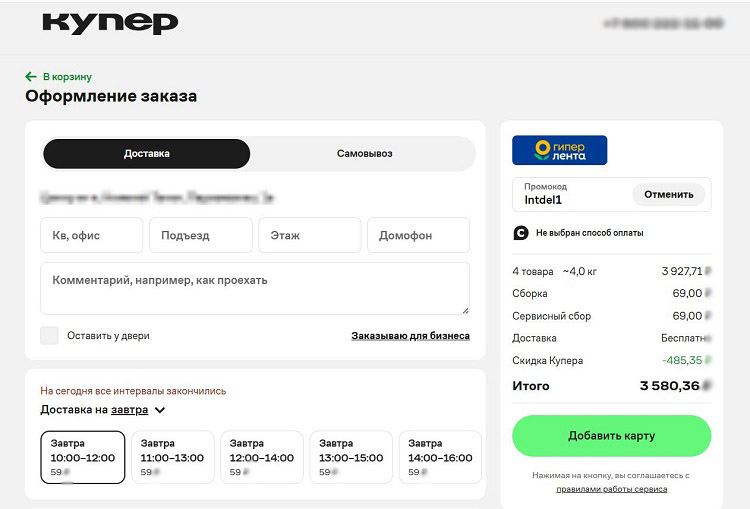The image size is (750, 509).
Task: Check the 'Оставить у двери' checkbox
Action: [x=49, y=336]
